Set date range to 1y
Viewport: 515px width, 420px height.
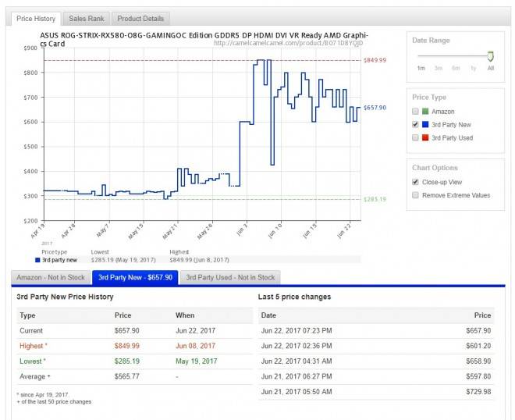pos(474,69)
